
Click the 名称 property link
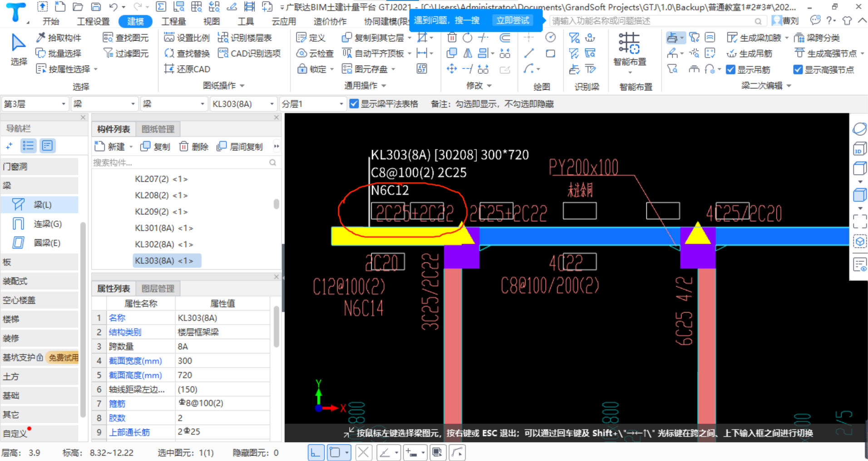pos(117,318)
